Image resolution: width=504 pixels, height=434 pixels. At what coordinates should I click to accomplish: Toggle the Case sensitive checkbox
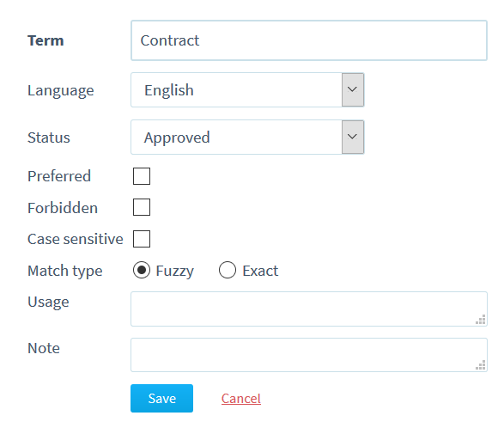click(142, 239)
